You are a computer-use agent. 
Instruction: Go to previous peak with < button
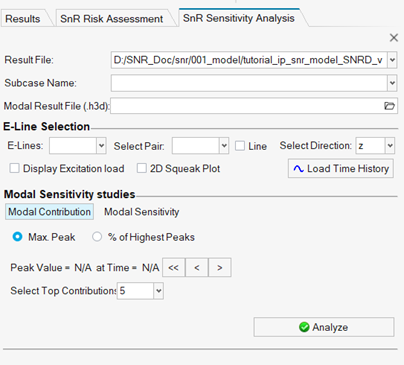[197, 267]
